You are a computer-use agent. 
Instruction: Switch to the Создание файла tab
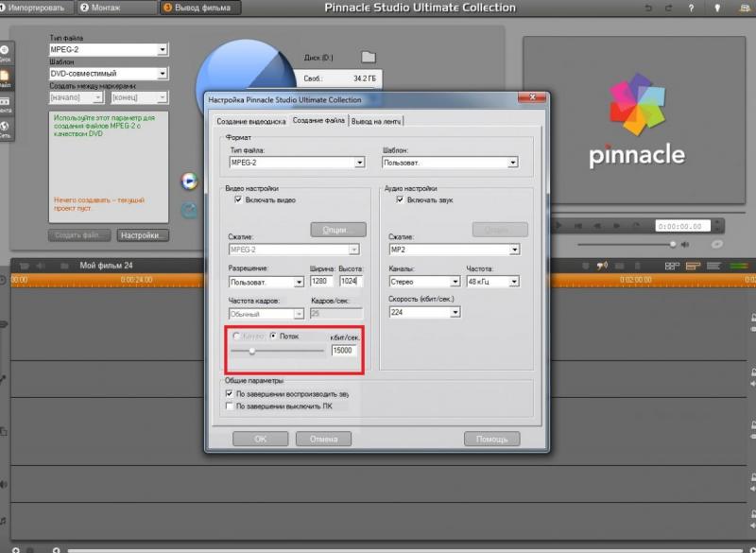tap(318, 120)
